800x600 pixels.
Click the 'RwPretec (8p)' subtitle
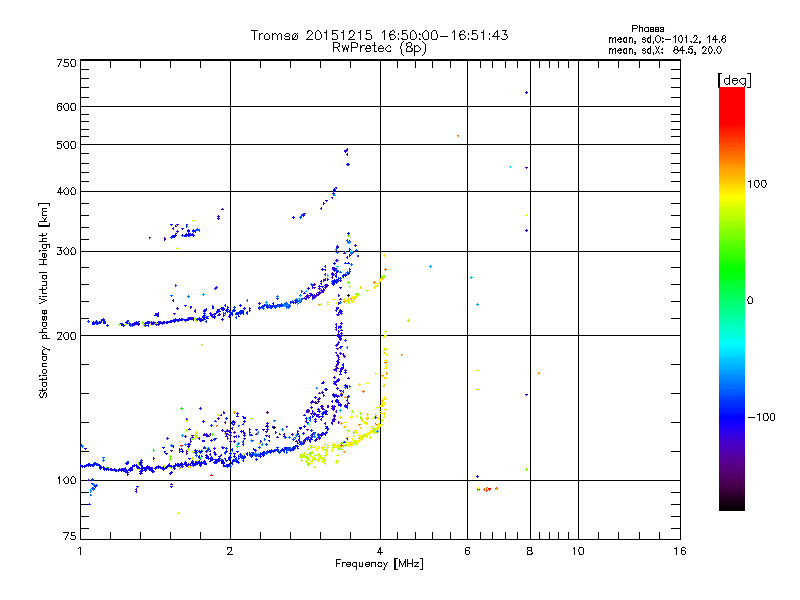tap(379, 48)
